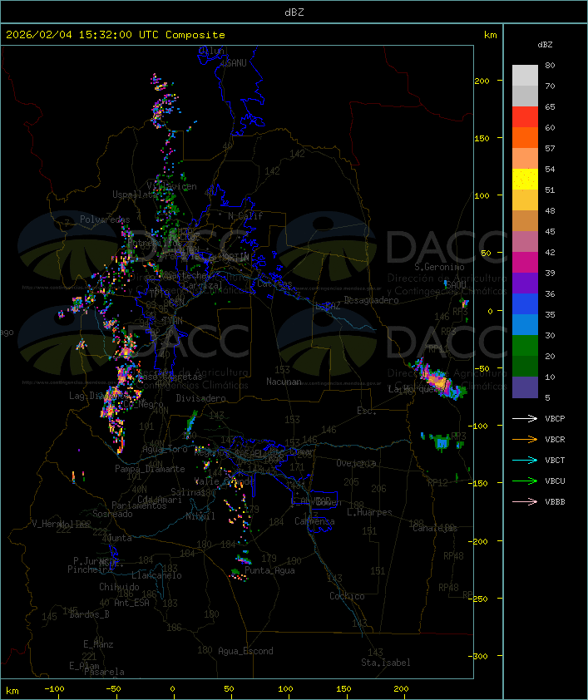Click the '-300' tick on the vertical axis
Image resolution: width=588 pixels, height=700 pixels.
480,656
